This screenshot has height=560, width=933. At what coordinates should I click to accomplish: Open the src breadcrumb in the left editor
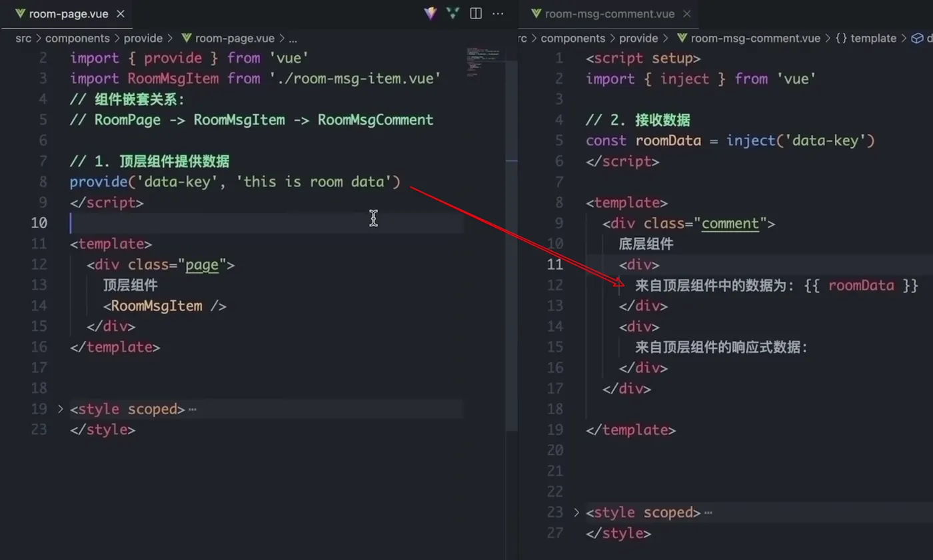point(23,39)
